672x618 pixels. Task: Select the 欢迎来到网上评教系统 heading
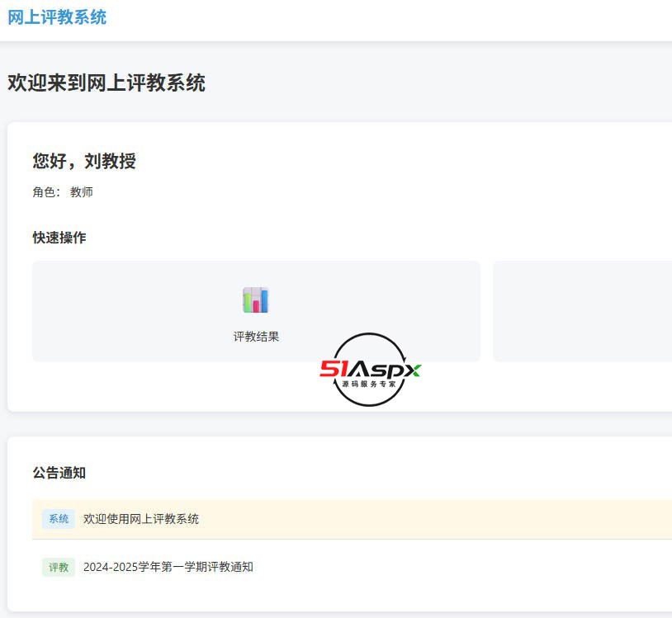tap(106, 83)
